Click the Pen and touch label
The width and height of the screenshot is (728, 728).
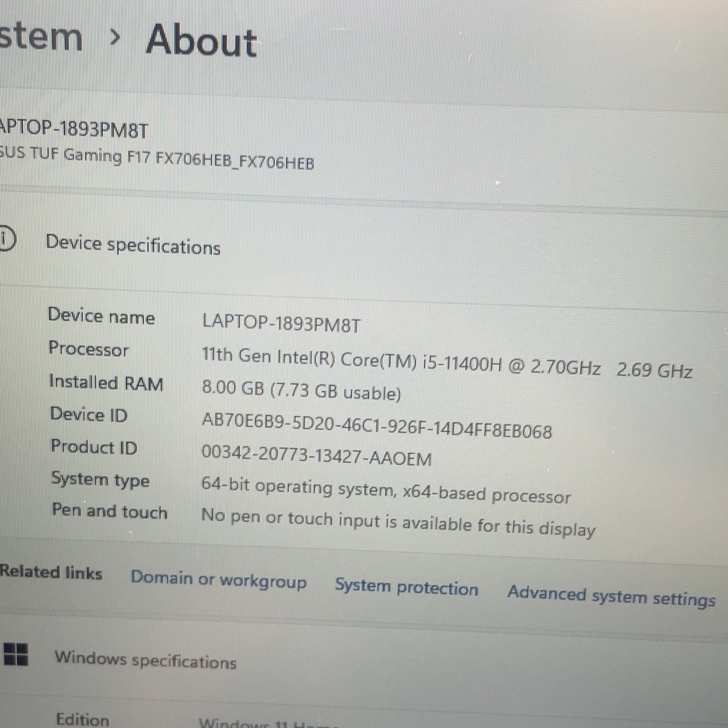(x=110, y=511)
